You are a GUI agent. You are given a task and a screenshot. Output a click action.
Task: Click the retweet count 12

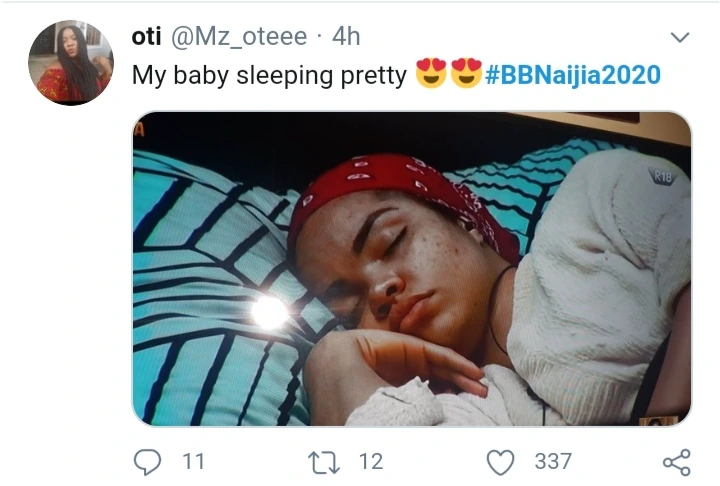370,461
